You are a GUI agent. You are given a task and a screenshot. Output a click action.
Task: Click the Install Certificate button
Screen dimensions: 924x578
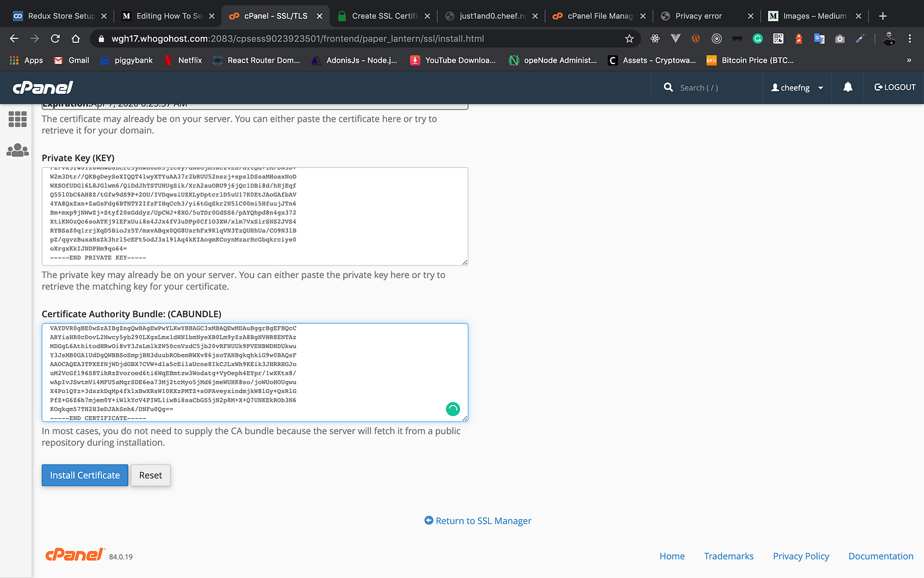[x=84, y=475]
